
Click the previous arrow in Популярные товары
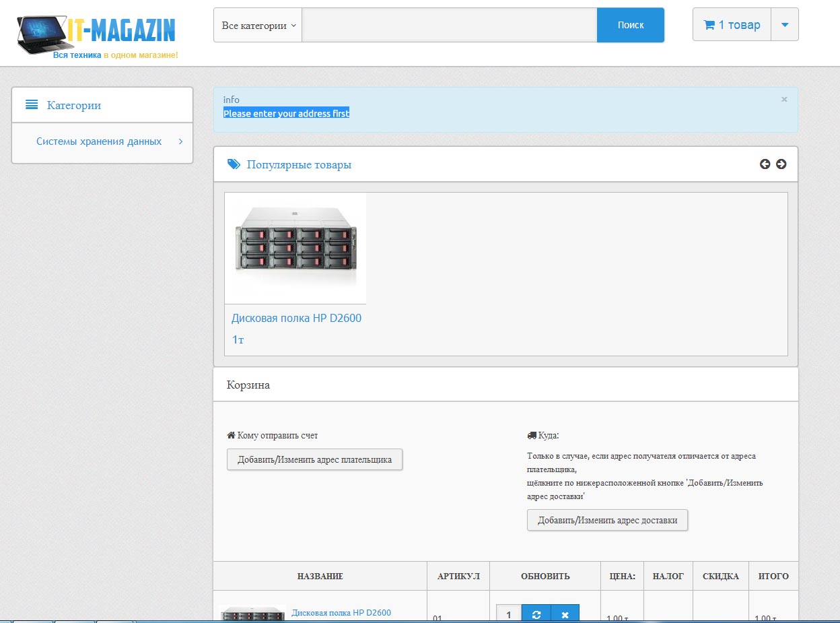tap(765, 164)
